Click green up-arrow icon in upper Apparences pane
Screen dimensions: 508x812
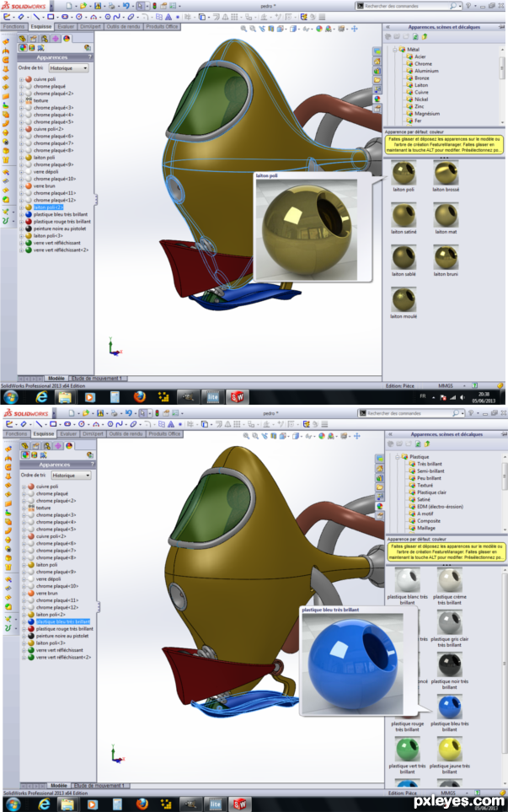point(425,37)
